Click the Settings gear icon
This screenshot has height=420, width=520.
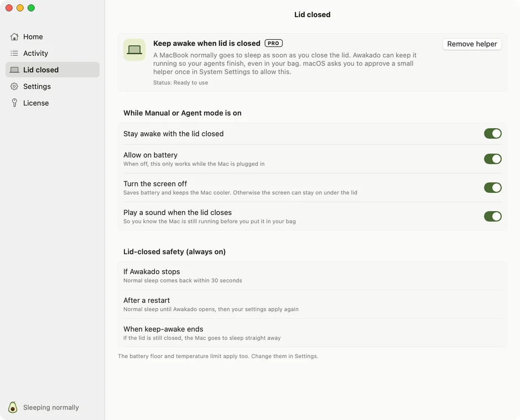click(14, 86)
